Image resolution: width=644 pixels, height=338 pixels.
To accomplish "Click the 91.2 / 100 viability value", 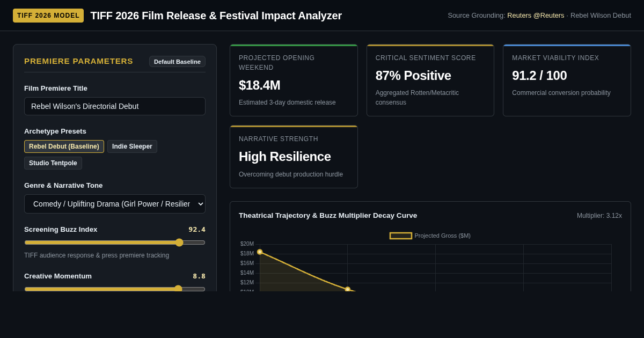I will [539, 76].
